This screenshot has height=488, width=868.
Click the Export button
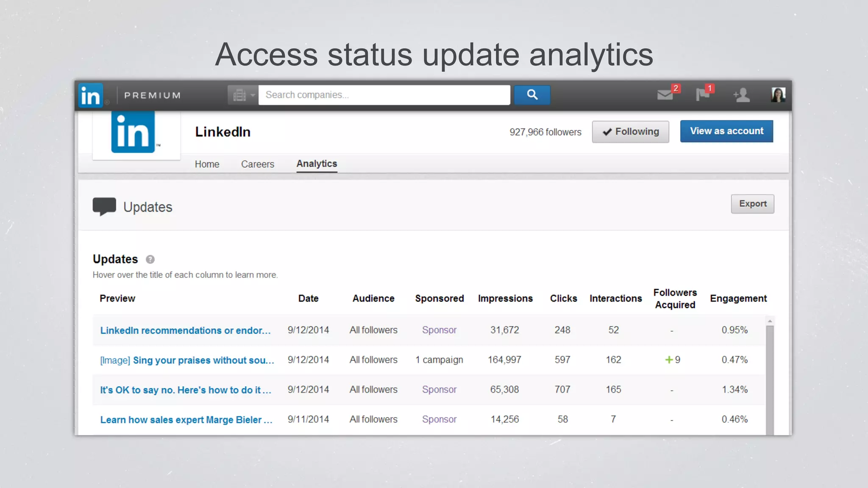[x=752, y=204]
